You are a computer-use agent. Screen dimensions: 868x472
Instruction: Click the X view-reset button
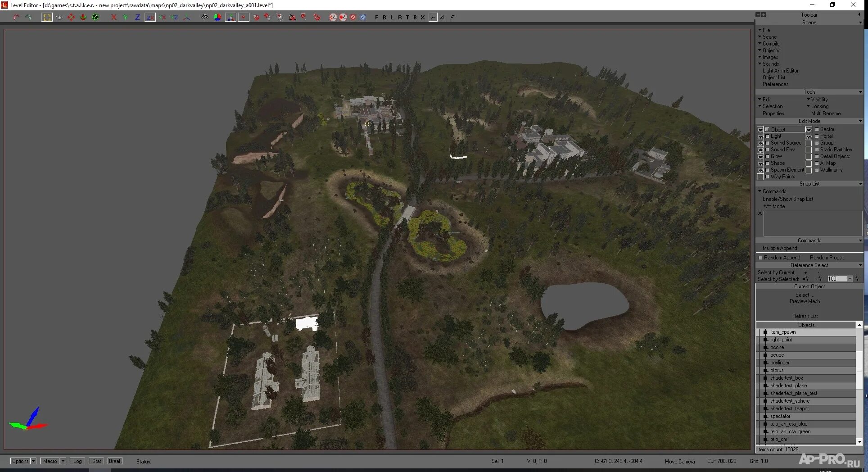coord(422,17)
